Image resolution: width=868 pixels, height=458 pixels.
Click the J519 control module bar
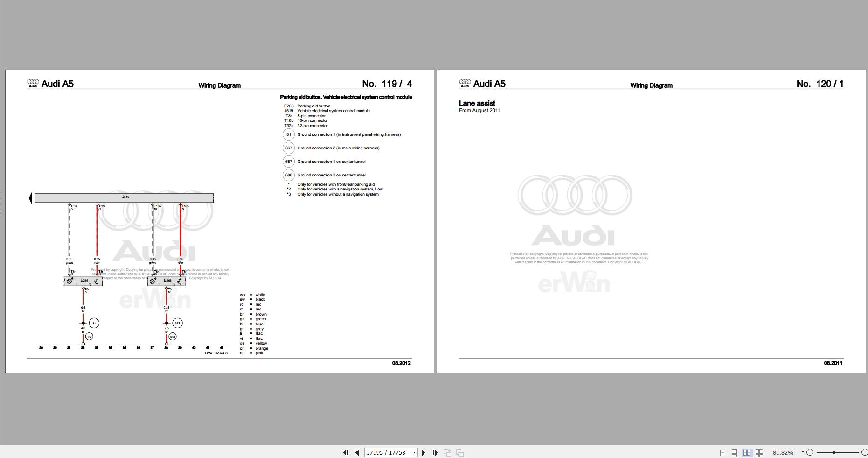click(124, 198)
